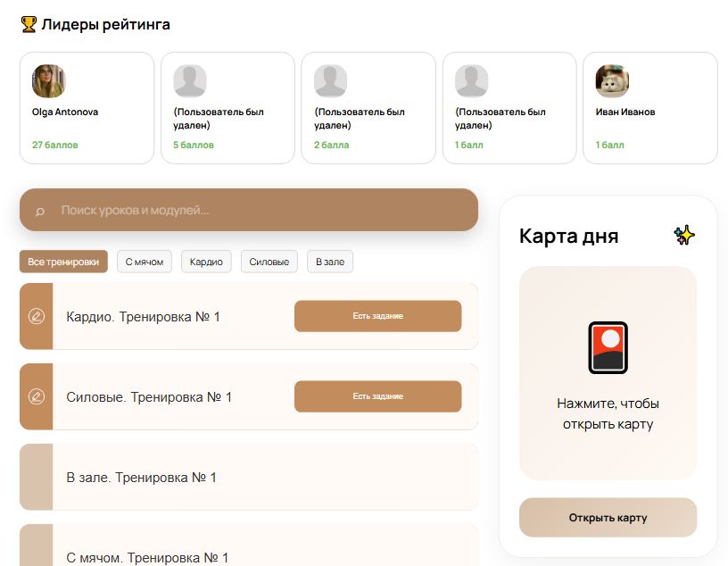Click the 27 баллов score
The image size is (728, 566).
(54, 145)
